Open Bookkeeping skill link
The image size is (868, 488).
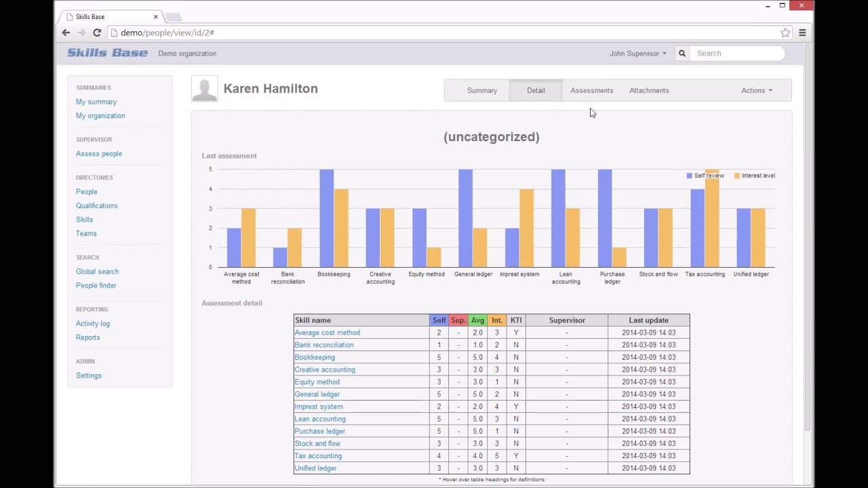(x=315, y=357)
